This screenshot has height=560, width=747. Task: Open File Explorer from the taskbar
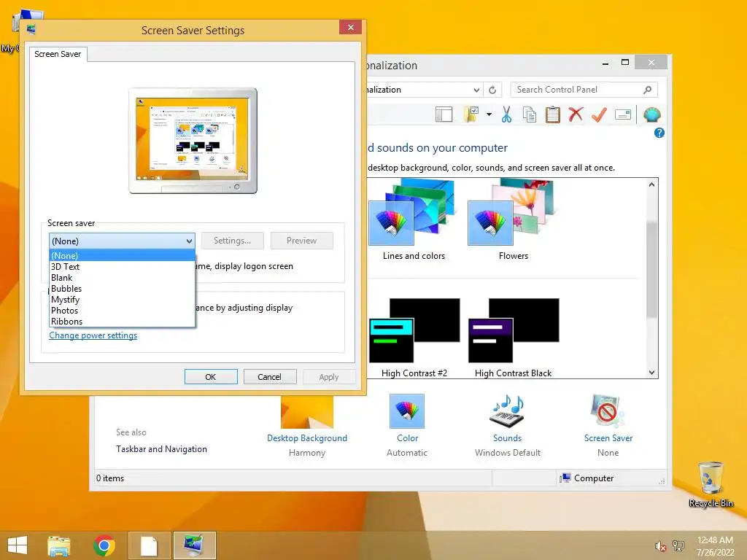coord(59,545)
